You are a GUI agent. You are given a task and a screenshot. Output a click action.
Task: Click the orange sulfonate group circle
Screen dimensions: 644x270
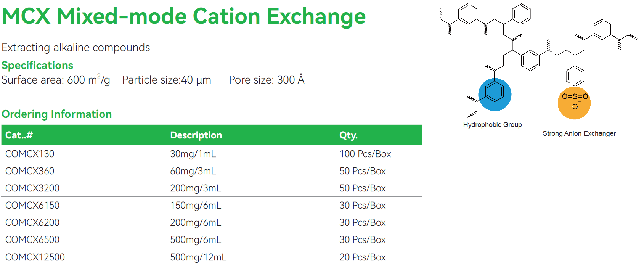574,103
